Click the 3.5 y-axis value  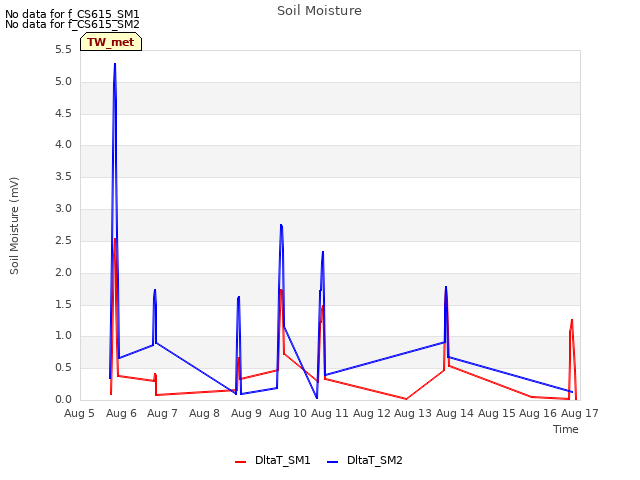tap(63, 176)
